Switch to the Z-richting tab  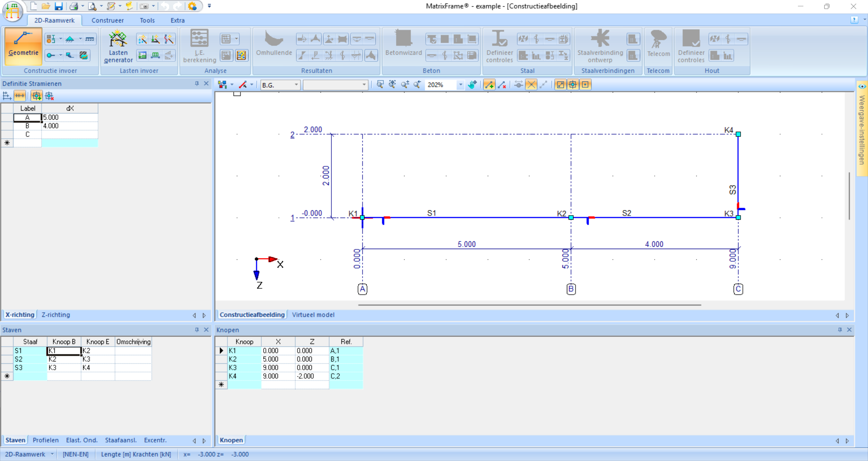click(x=56, y=315)
